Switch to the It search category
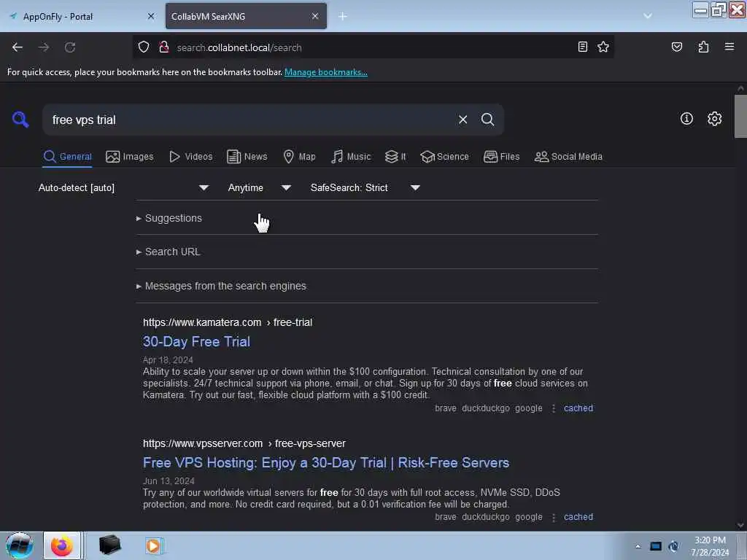 395,157
